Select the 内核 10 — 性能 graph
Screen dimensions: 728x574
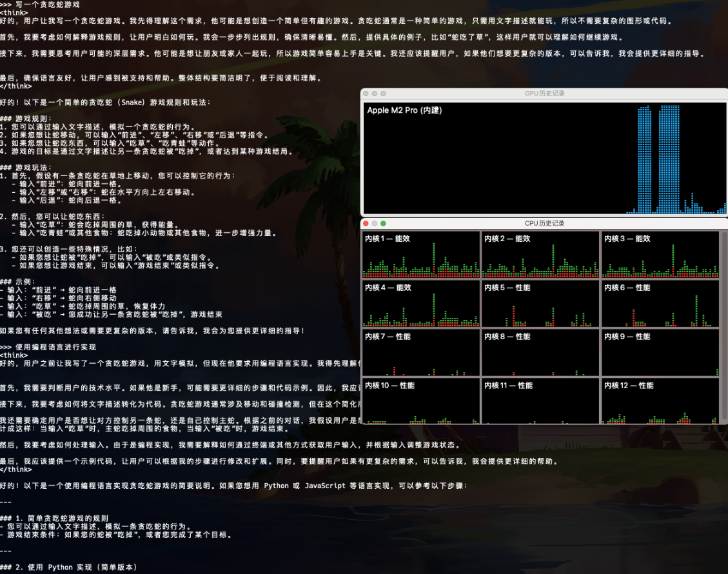[x=421, y=401]
